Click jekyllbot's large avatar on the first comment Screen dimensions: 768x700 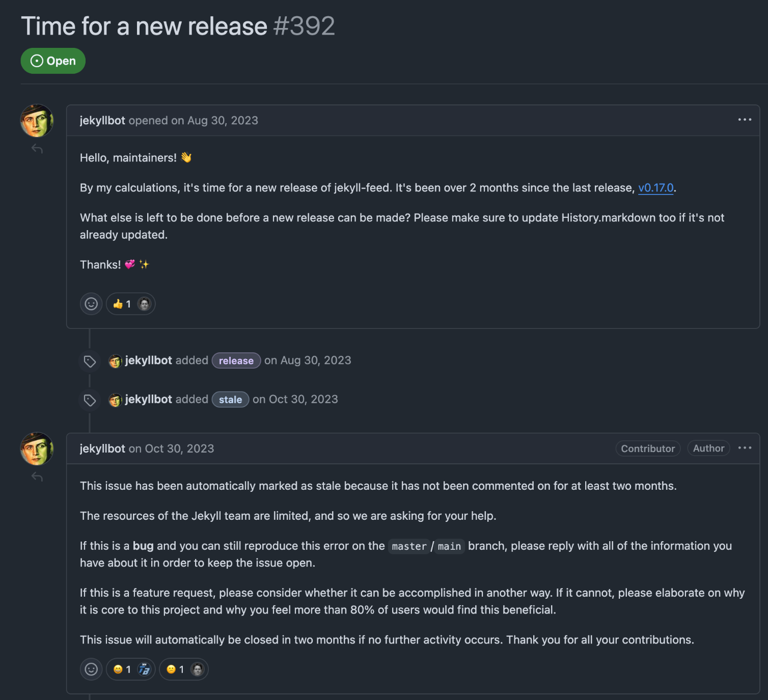tap(37, 121)
